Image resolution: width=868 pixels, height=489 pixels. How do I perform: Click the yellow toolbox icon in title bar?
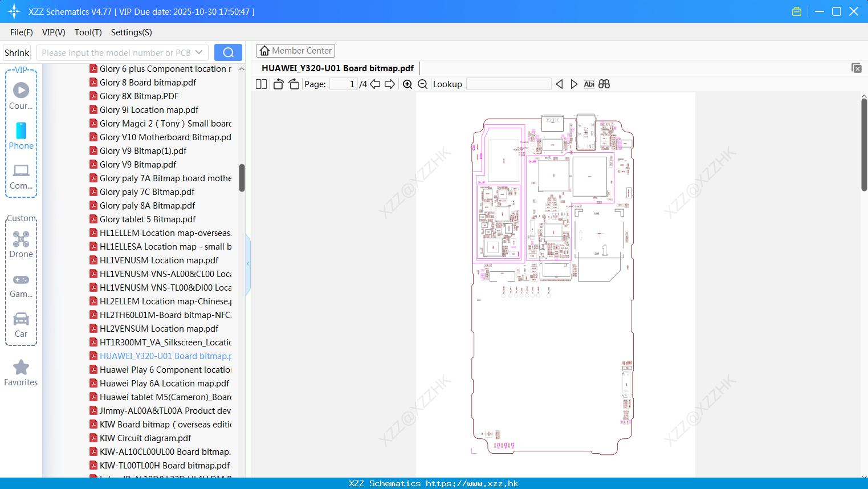click(x=797, y=11)
